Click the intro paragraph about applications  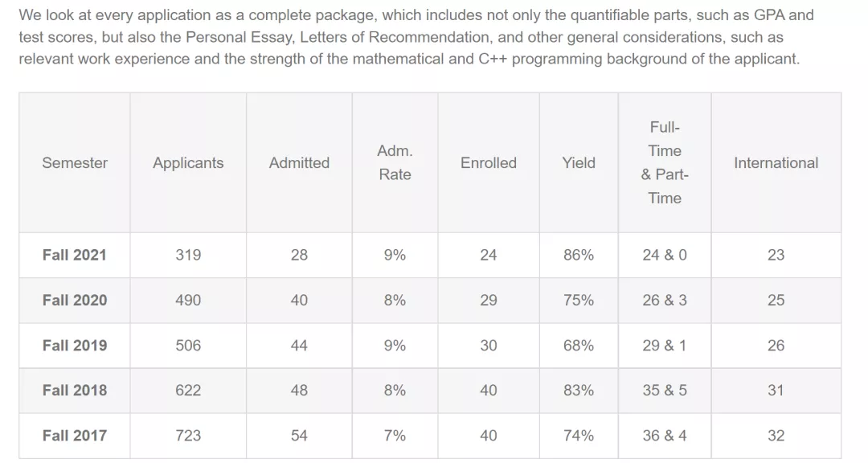pyautogui.click(x=410, y=37)
